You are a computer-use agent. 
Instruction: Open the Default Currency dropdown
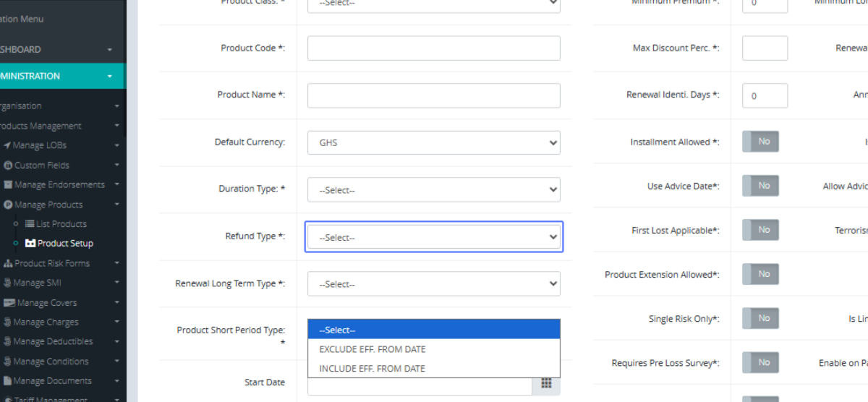tap(433, 142)
